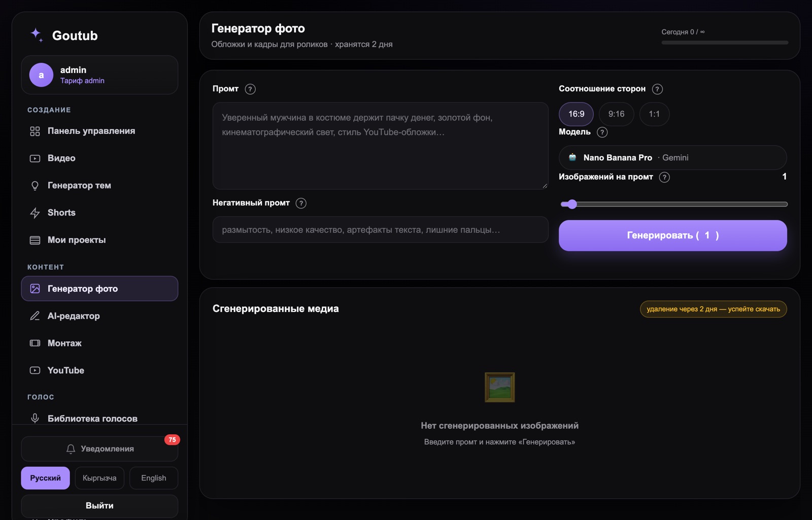Click into the Негативный промт input field
Screen dimensions: 812x520
(x=380, y=230)
